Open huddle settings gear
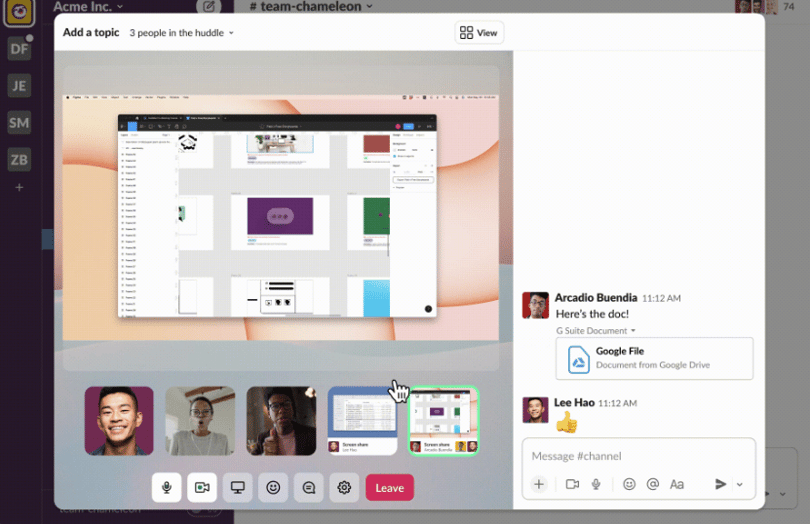This screenshot has width=810, height=524. tap(345, 487)
